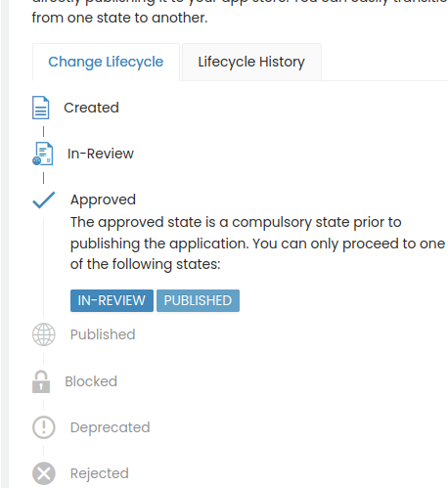
Task: Click the approved state description text
Action: 257,244
